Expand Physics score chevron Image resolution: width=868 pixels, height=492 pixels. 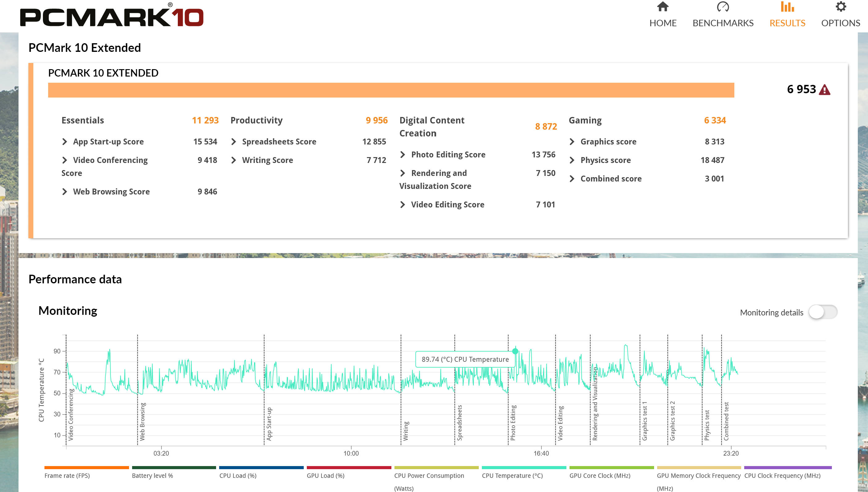(x=572, y=160)
